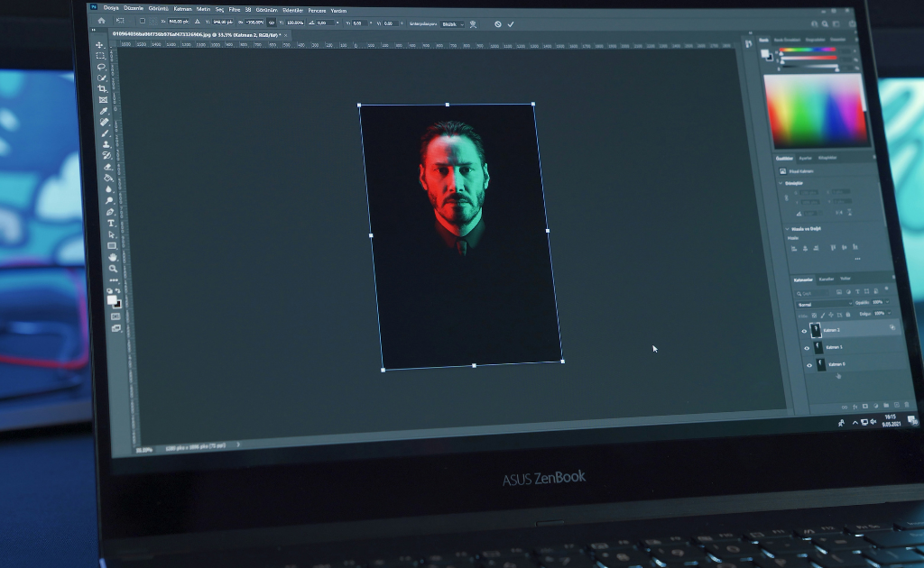The width and height of the screenshot is (924, 568).
Task: Open the Dosya menu
Action: pos(111,8)
